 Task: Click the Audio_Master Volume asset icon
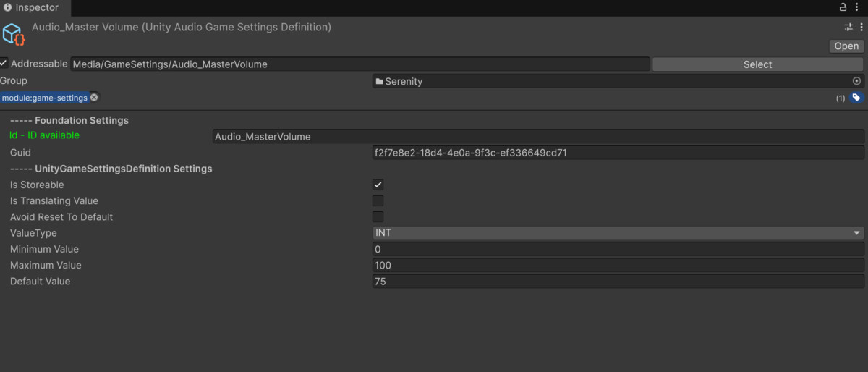14,34
